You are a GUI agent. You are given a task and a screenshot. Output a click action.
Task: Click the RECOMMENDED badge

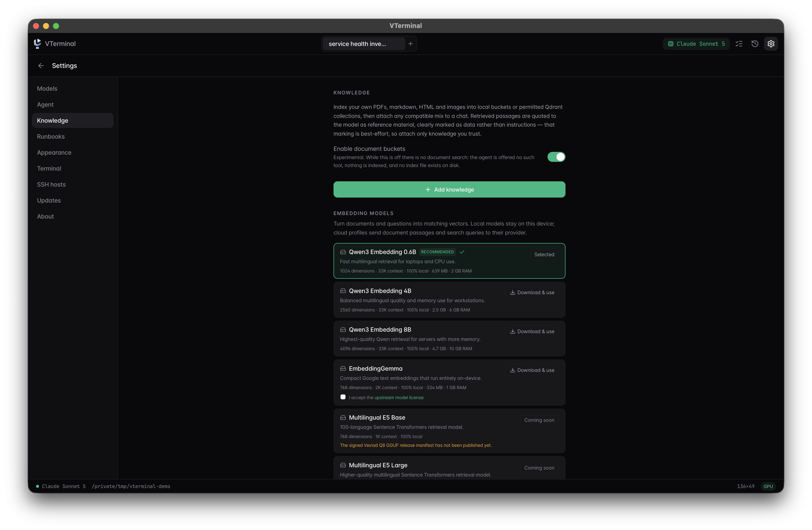tap(437, 252)
